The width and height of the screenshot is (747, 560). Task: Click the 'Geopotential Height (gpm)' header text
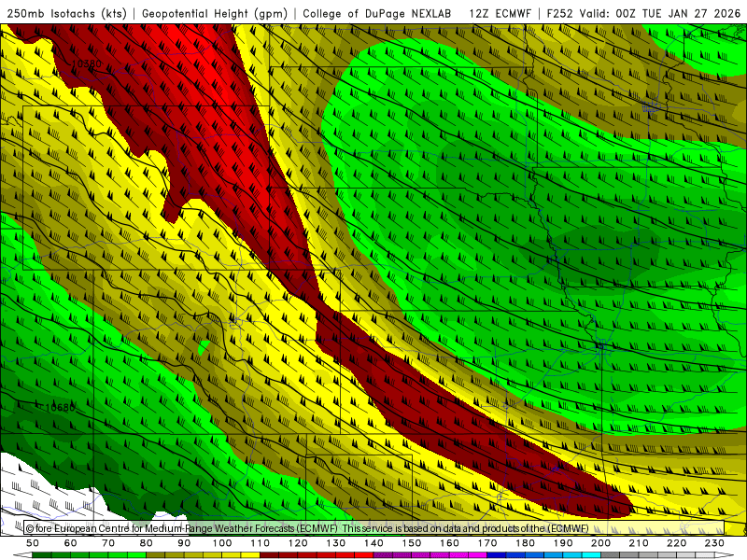pyautogui.click(x=215, y=14)
